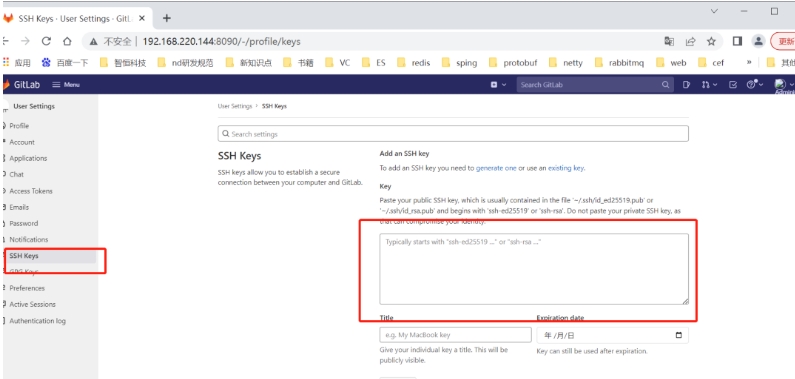Expand the merge requests dropdown in navbar
The image size is (795, 379).
click(x=709, y=85)
